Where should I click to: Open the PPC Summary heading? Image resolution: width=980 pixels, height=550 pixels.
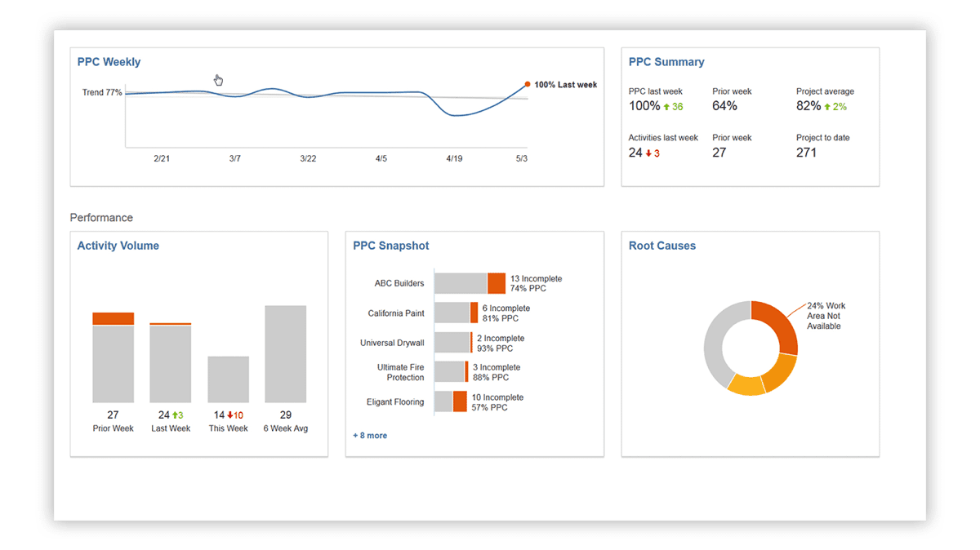(x=666, y=62)
